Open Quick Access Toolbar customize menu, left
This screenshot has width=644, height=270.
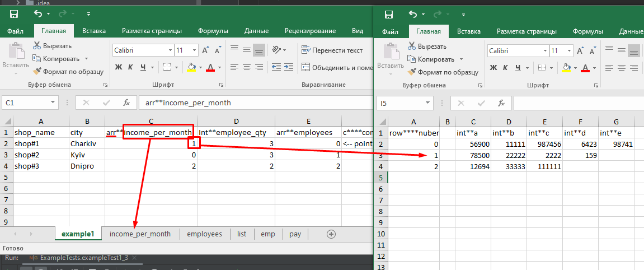point(89,15)
